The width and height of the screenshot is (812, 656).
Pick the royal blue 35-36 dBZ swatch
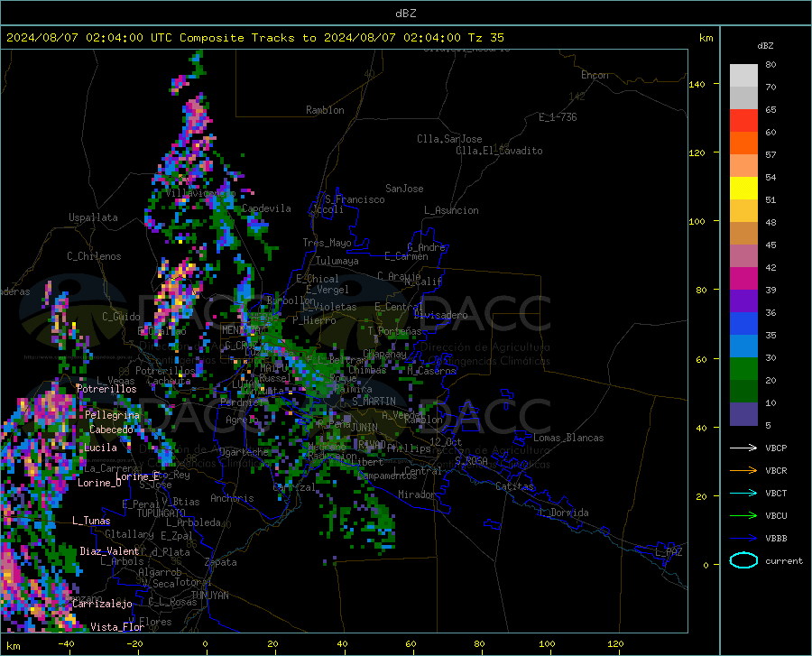tap(743, 324)
